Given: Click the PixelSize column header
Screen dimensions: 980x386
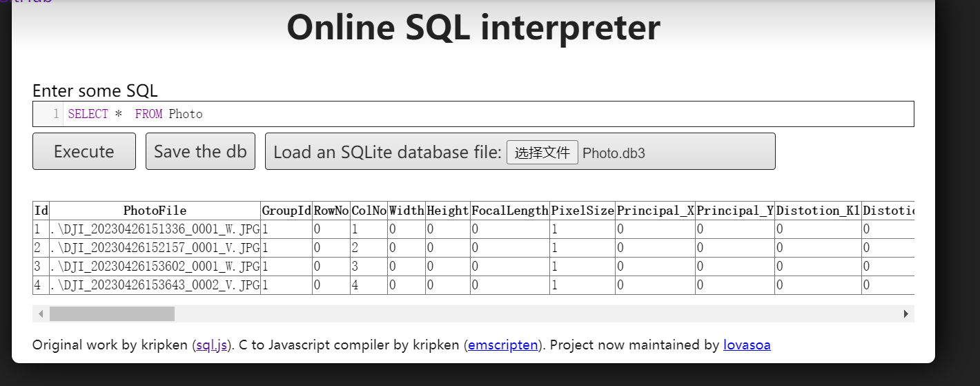Looking at the screenshot, I should (582, 211).
